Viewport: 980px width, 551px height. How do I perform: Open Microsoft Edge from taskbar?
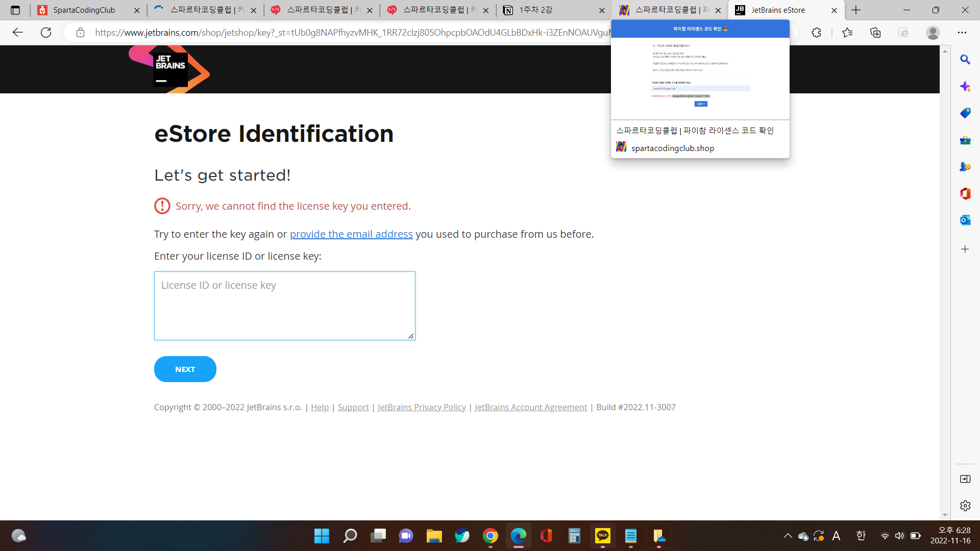pos(519,536)
